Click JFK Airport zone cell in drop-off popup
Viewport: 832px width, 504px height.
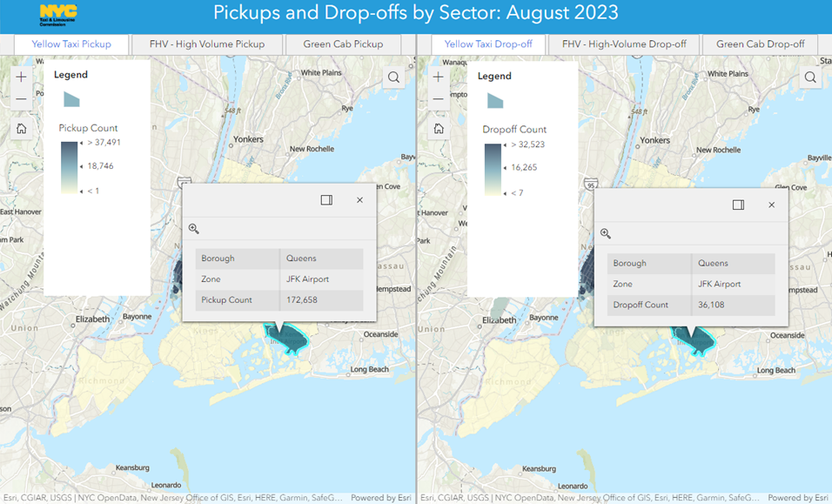coord(734,284)
